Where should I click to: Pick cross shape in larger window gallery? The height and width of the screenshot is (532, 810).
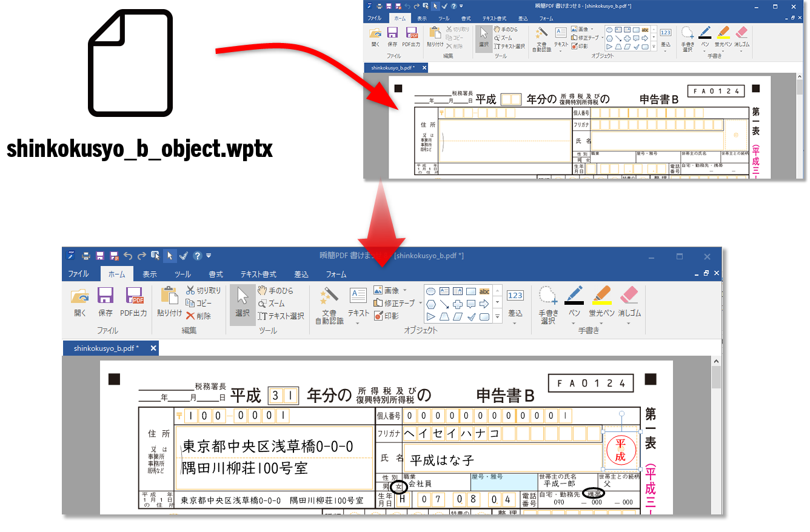click(x=458, y=304)
